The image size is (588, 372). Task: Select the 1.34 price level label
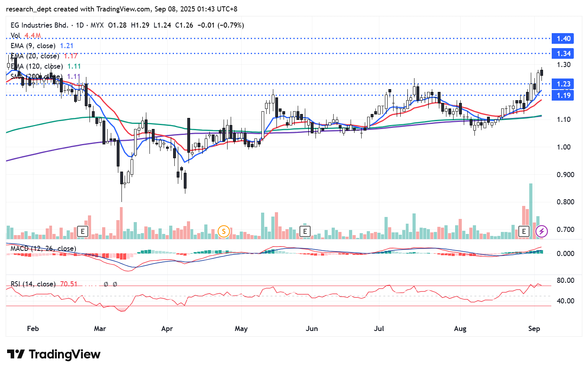point(563,54)
